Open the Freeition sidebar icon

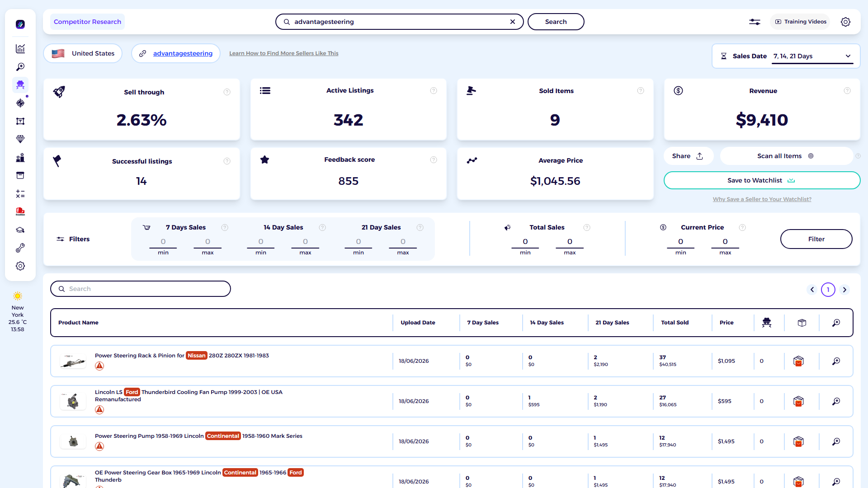[x=20, y=211]
